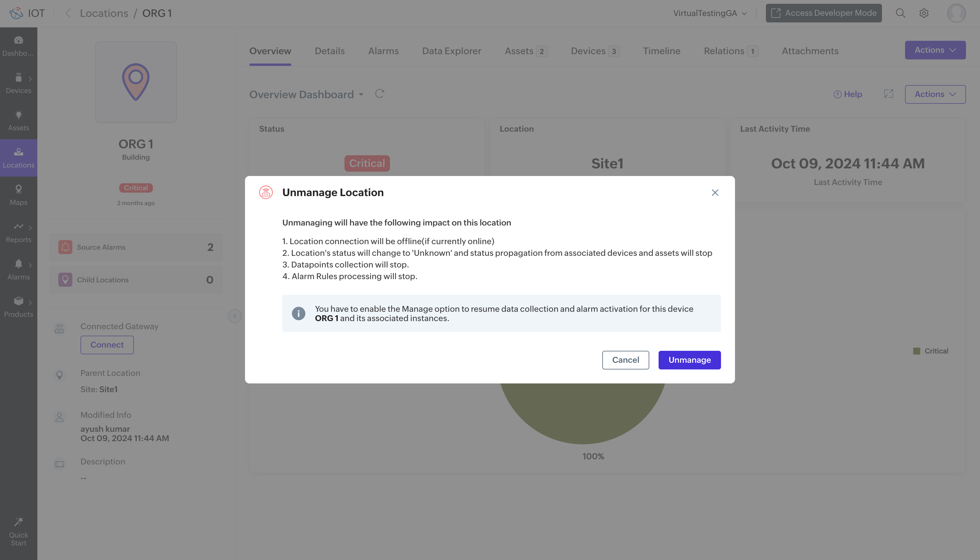Screen dimensions: 980x560
Task: Click the search magnifier icon
Action: (900, 13)
